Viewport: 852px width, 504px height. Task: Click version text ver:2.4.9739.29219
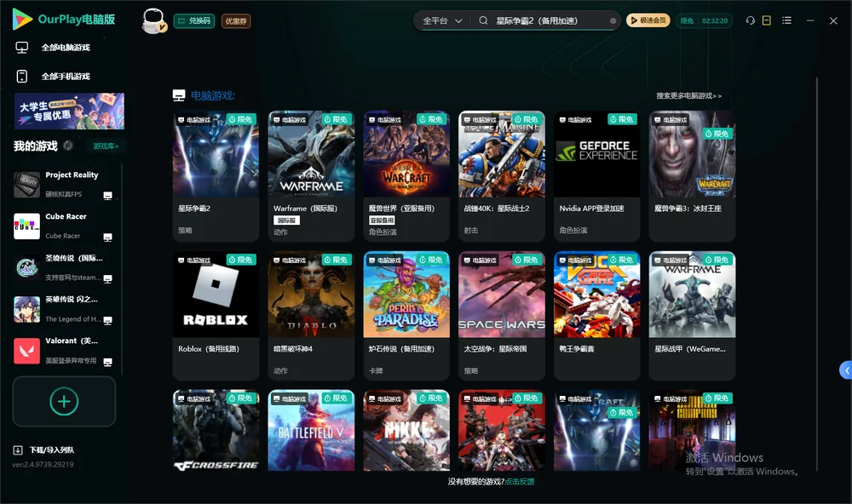tap(43, 464)
